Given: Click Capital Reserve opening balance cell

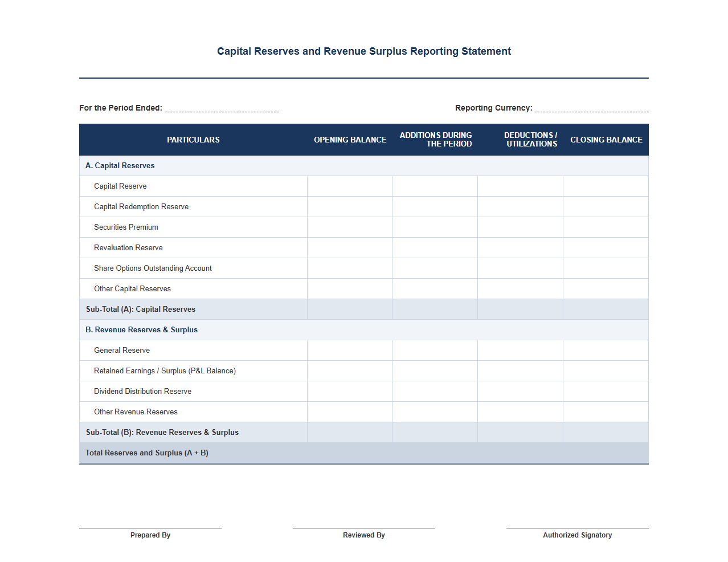Looking at the screenshot, I should (x=350, y=186).
